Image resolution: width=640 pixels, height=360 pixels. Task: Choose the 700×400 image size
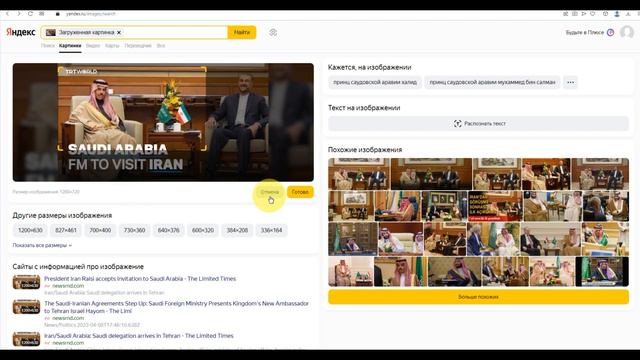coord(100,230)
